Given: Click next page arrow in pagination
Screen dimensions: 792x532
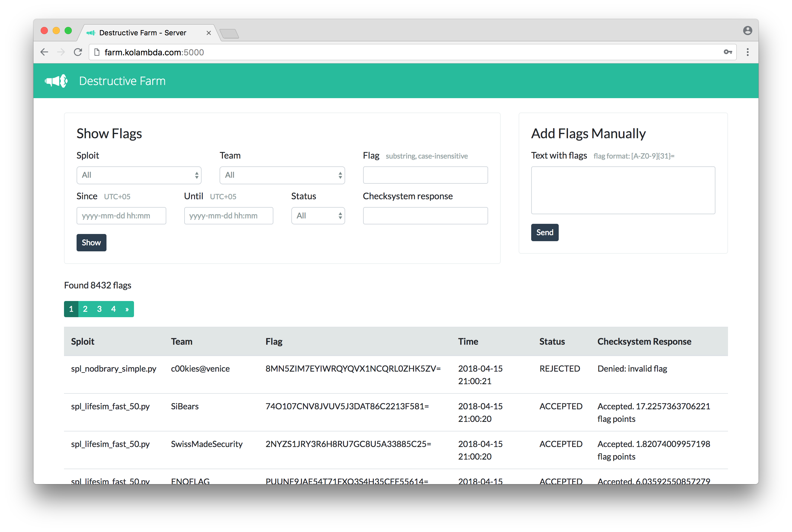Looking at the screenshot, I should 127,309.
